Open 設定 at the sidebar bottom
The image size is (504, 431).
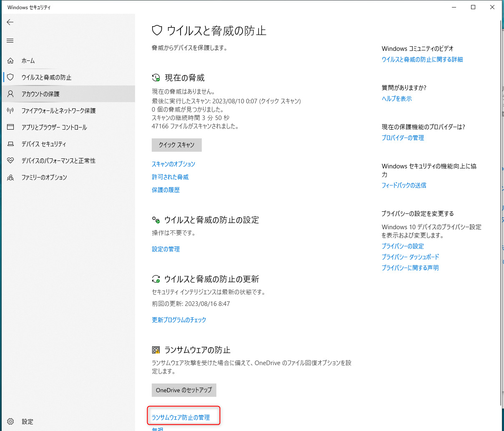(x=68, y=421)
